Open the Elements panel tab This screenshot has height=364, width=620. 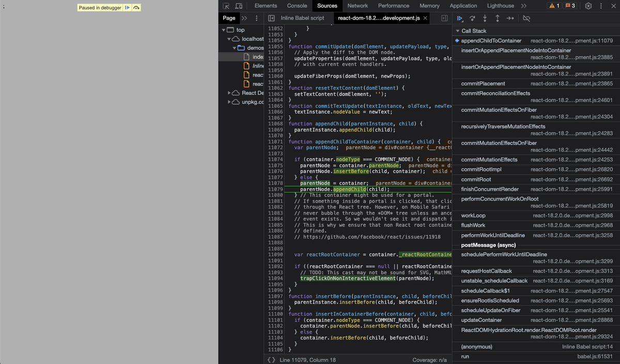(266, 6)
